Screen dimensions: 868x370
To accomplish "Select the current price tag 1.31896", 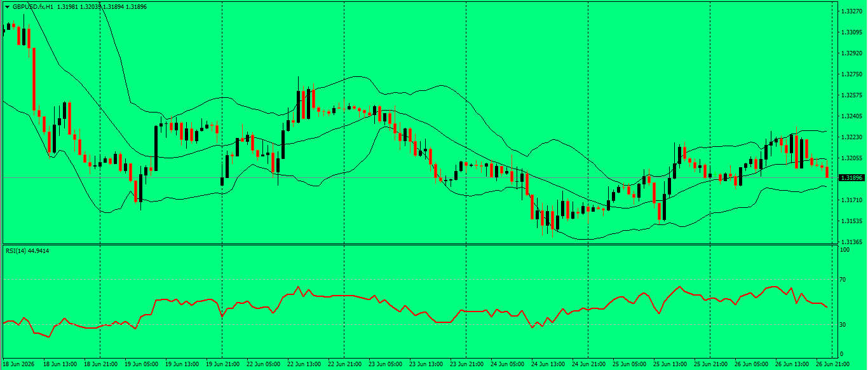I will click(851, 177).
